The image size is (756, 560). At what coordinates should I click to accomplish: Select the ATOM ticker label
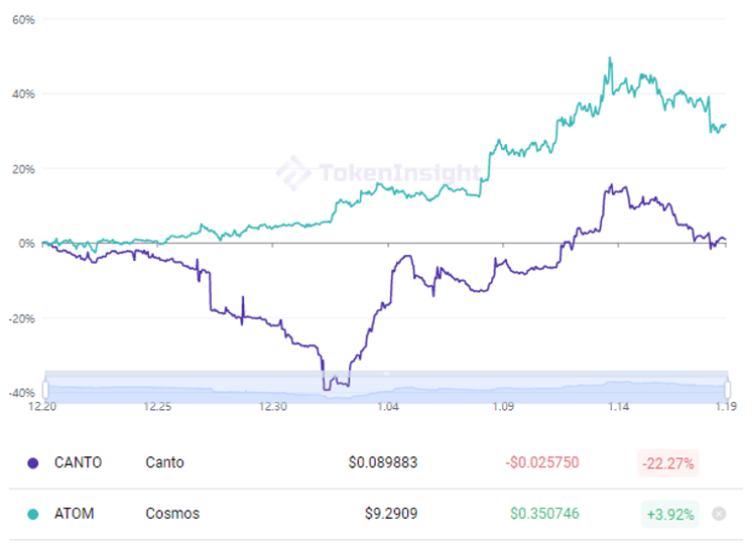point(75,514)
